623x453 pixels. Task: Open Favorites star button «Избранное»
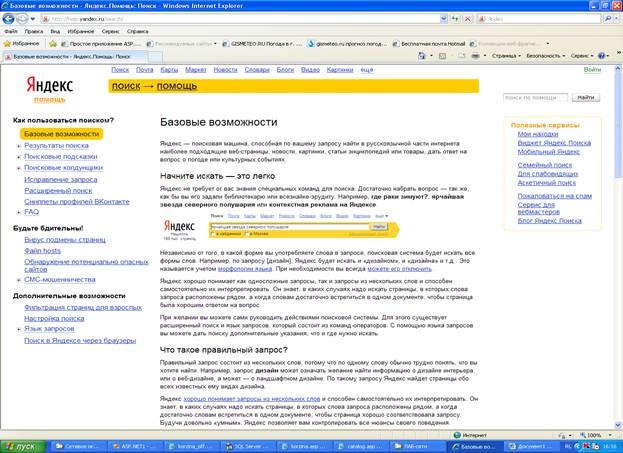(21, 44)
